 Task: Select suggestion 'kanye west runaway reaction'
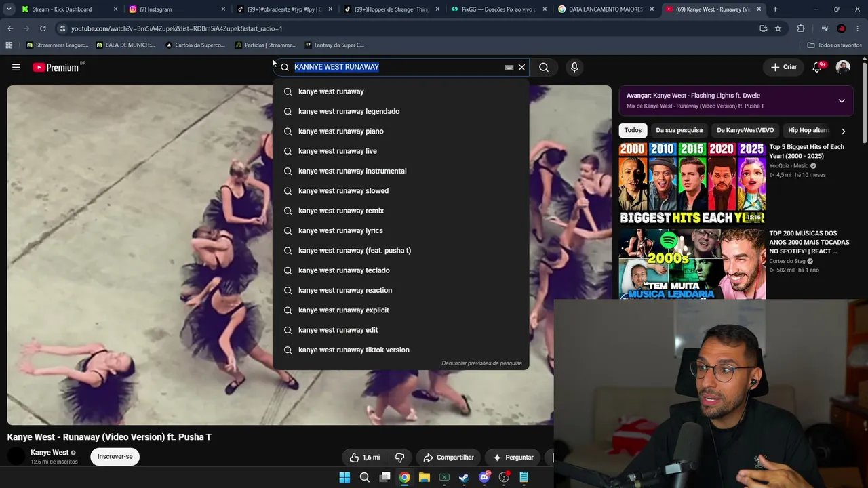click(401, 290)
